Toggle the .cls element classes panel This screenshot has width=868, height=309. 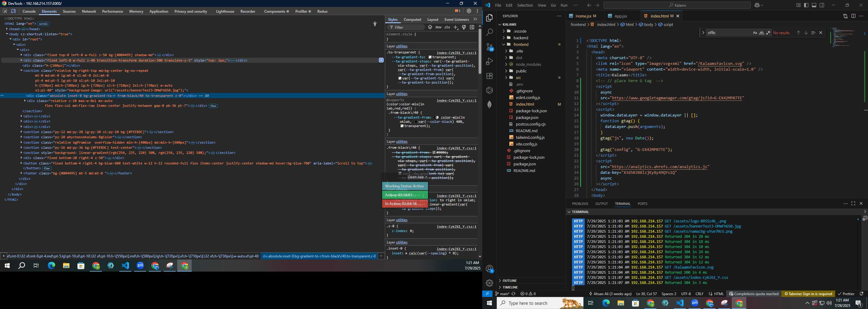tap(447, 27)
